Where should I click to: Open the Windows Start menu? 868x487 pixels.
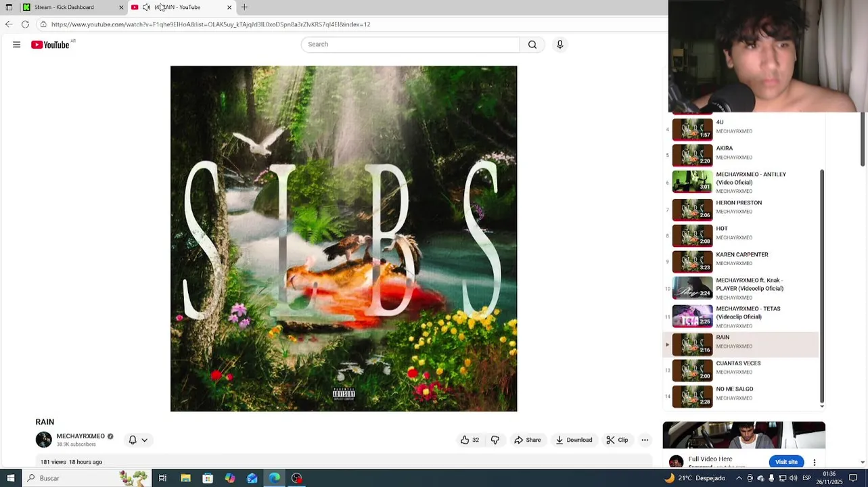tap(9, 478)
